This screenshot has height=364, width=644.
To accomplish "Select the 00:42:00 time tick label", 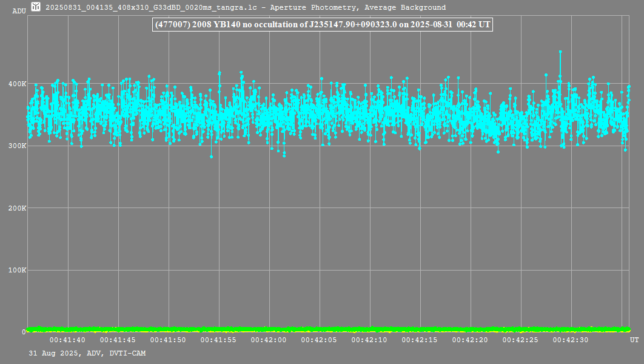I will click(269, 340).
